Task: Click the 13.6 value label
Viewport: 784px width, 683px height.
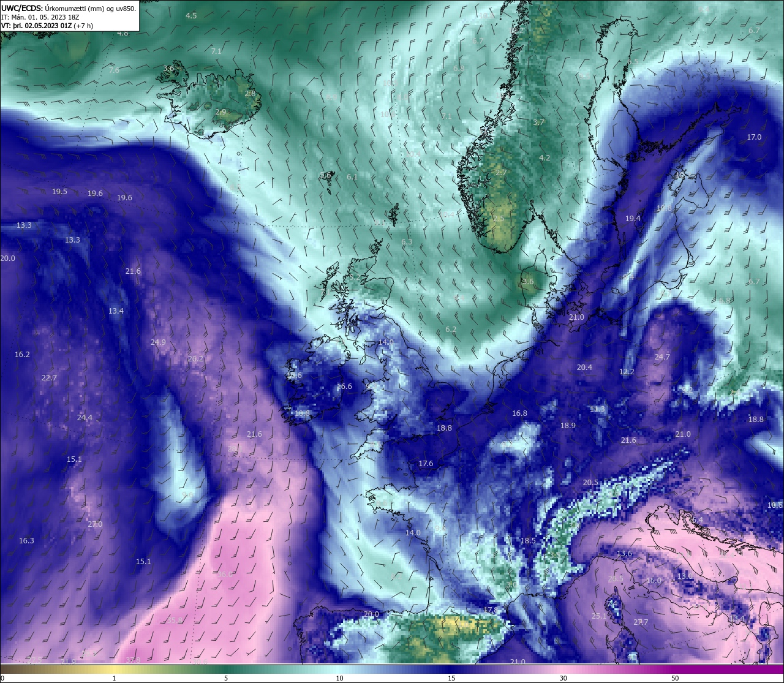Action: click(624, 553)
